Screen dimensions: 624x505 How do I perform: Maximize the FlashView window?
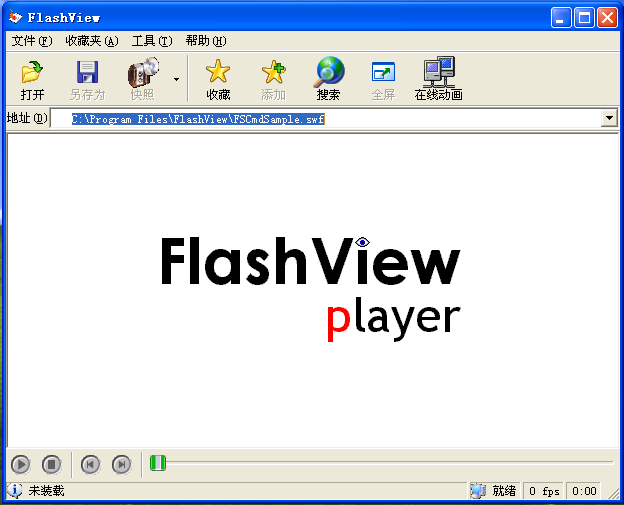(x=584, y=18)
